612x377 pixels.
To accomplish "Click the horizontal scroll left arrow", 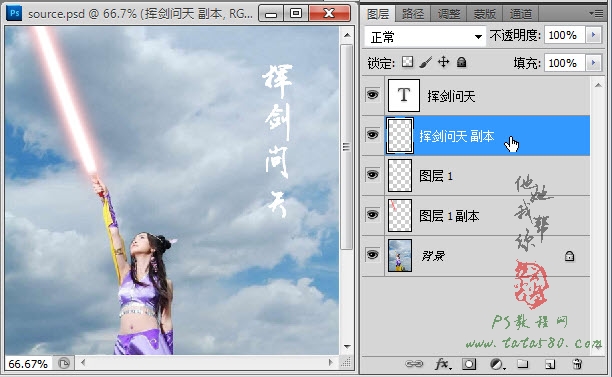I will pyautogui.click(x=83, y=363).
